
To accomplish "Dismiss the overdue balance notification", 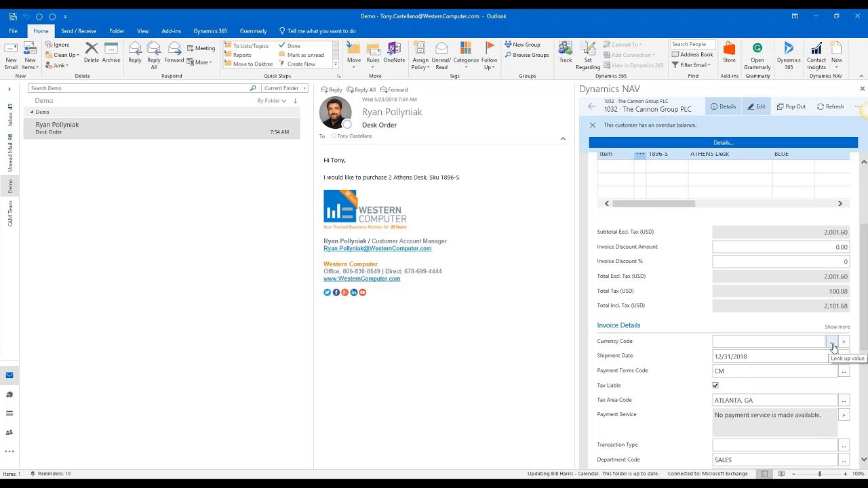I will 593,125.
